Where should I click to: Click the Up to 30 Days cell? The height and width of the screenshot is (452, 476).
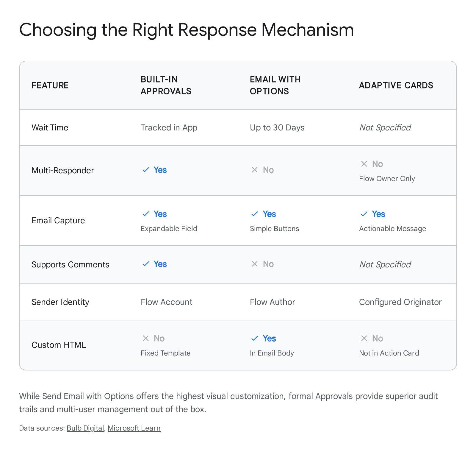pyautogui.click(x=277, y=128)
